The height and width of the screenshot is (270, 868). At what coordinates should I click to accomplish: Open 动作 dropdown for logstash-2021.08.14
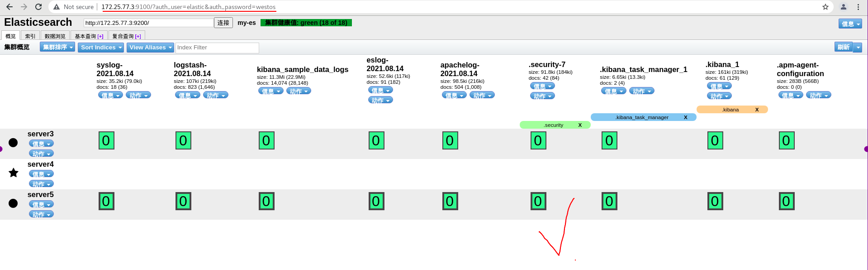(216, 95)
